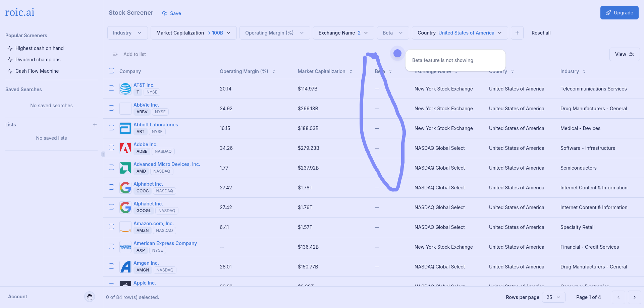Open the Industry filter dropdown
This screenshot has height=308, width=644.
click(127, 33)
